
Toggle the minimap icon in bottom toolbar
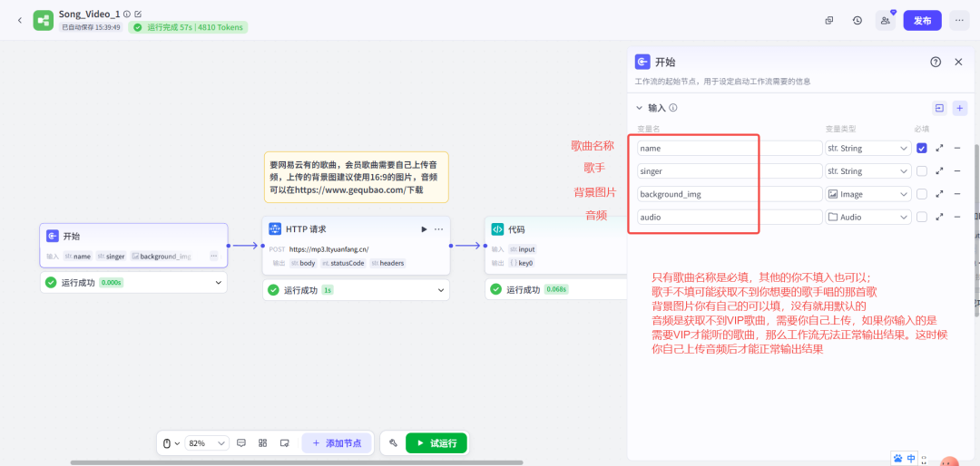click(x=284, y=443)
